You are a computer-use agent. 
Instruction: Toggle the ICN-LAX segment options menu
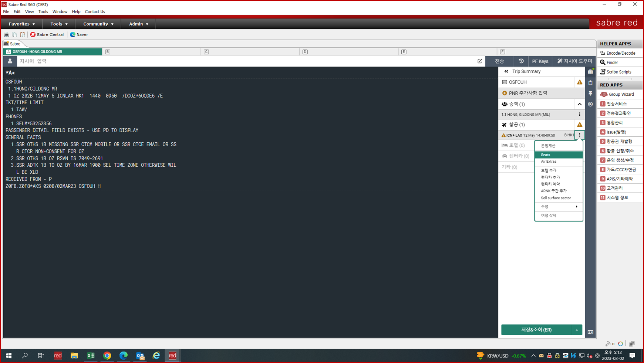[580, 135]
